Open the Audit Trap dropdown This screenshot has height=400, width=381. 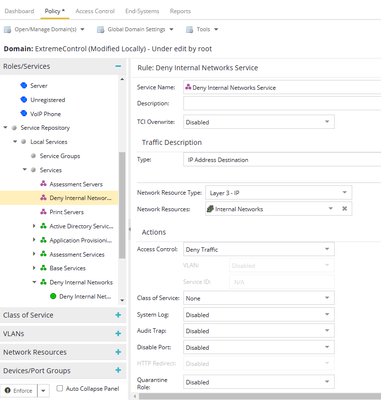[327, 331]
